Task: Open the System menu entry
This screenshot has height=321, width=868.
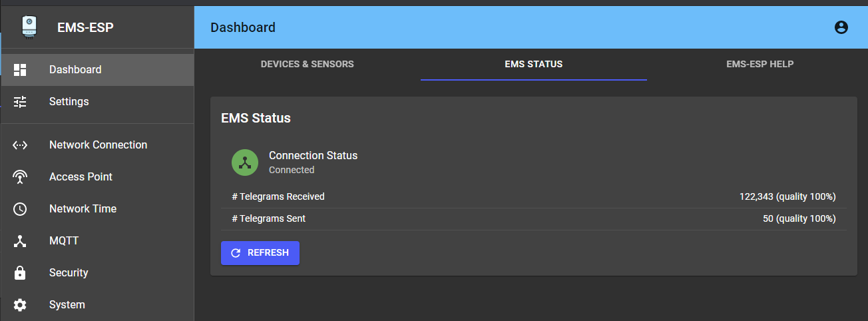Action: point(67,305)
